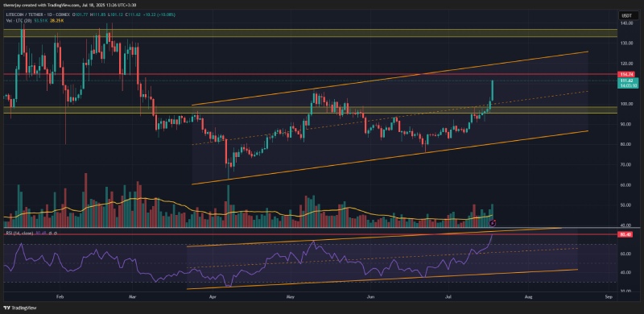Screen dimensions: 644x314
Task: Click the 130.00 price axis label
Action: coord(626,43)
